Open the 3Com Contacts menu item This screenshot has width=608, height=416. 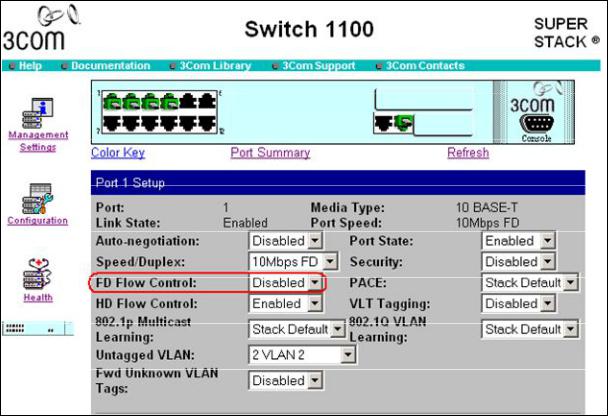point(425,66)
